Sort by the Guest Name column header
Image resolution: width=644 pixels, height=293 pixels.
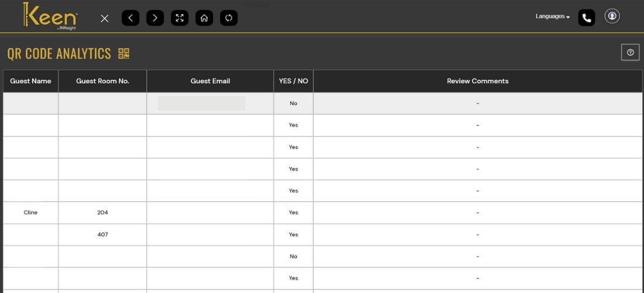(30, 81)
